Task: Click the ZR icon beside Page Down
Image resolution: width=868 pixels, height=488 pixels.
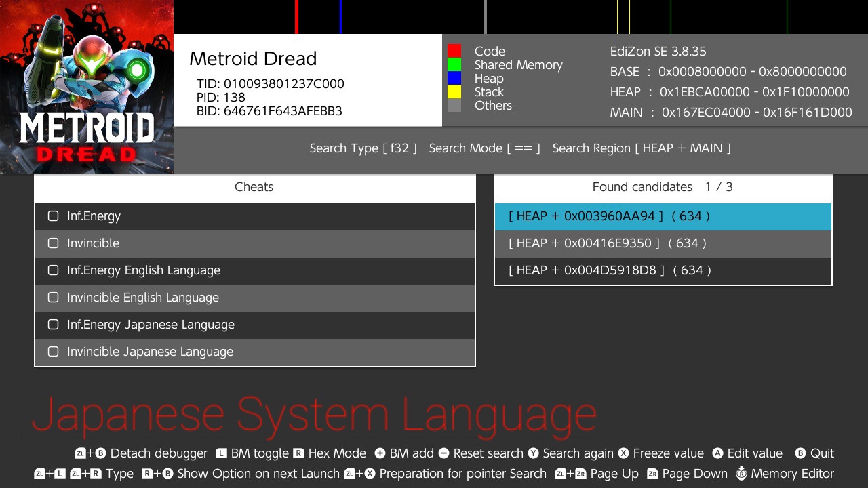Action: point(652,474)
